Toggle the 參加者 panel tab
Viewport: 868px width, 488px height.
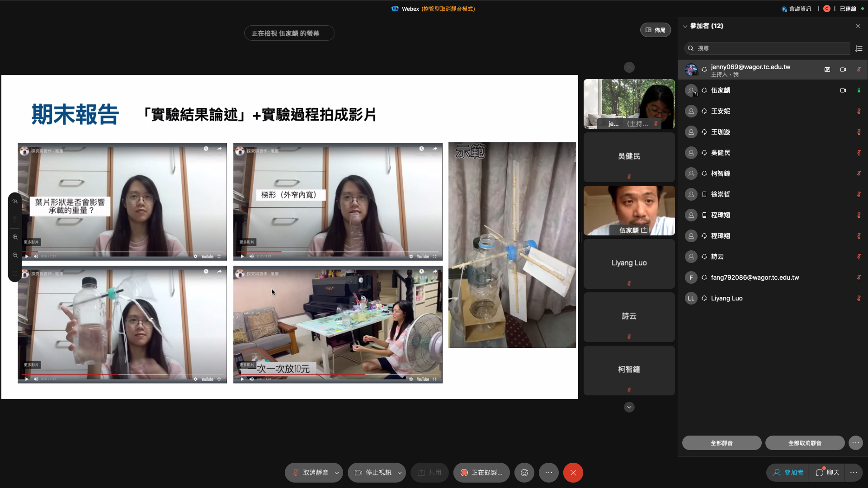788,473
